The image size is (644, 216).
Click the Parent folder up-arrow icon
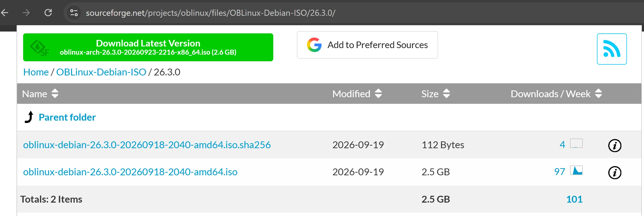29,117
